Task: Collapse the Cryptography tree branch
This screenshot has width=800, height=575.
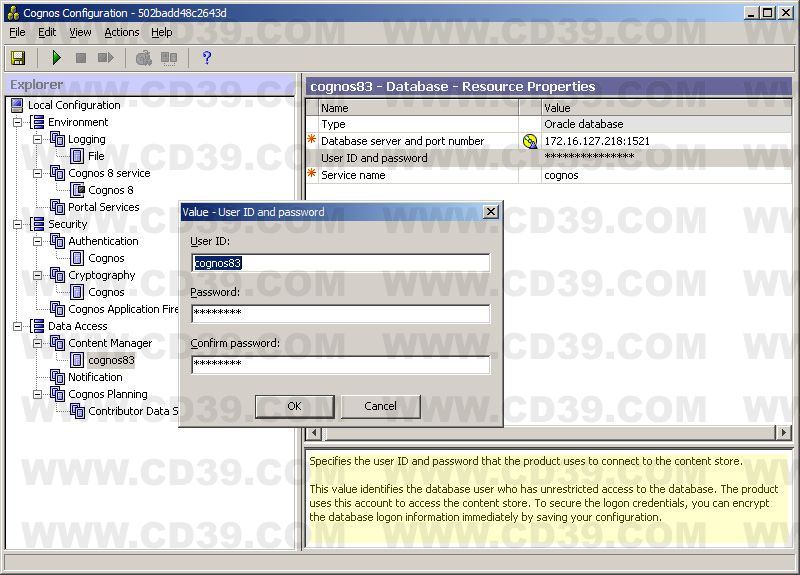Action: 38,276
